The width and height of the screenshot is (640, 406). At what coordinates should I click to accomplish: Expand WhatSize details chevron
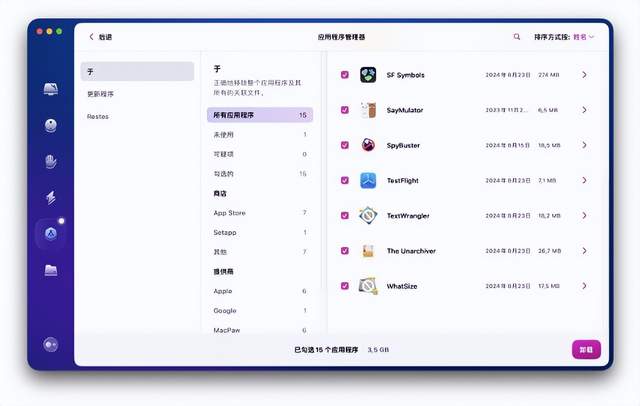[584, 286]
